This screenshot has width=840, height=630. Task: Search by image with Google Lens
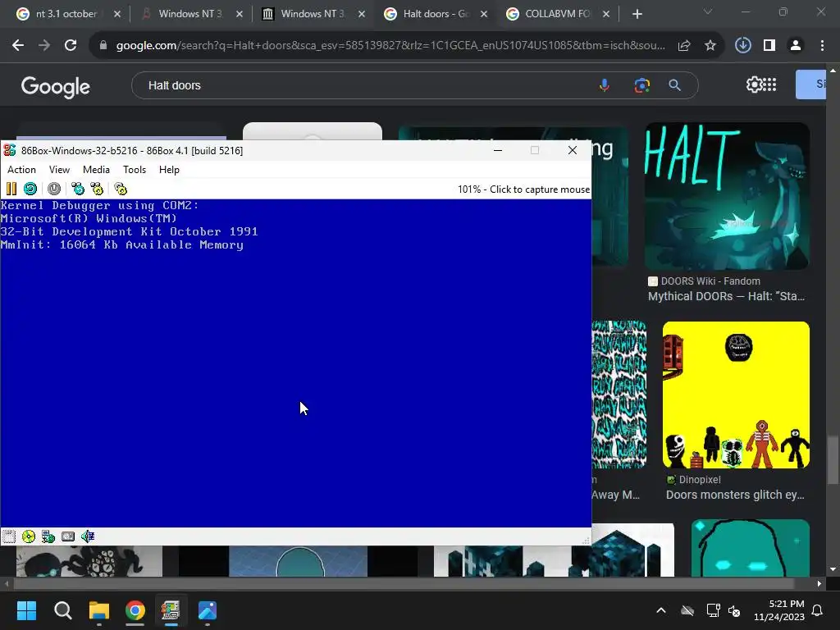coord(641,85)
